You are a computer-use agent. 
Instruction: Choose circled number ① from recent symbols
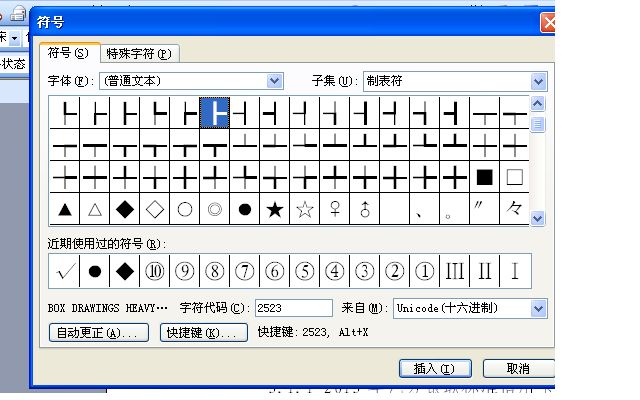click(x=424, y=271)
